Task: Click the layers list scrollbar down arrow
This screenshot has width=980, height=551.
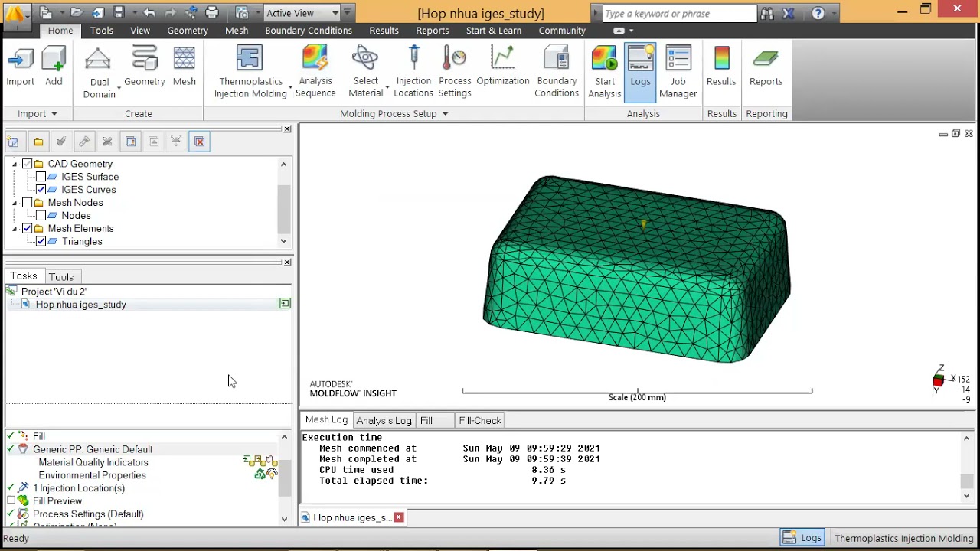Action: (283, 241)
